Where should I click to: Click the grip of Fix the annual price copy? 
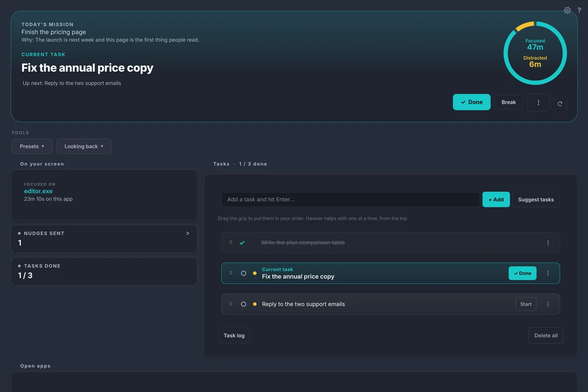click(x=231, y=273)
